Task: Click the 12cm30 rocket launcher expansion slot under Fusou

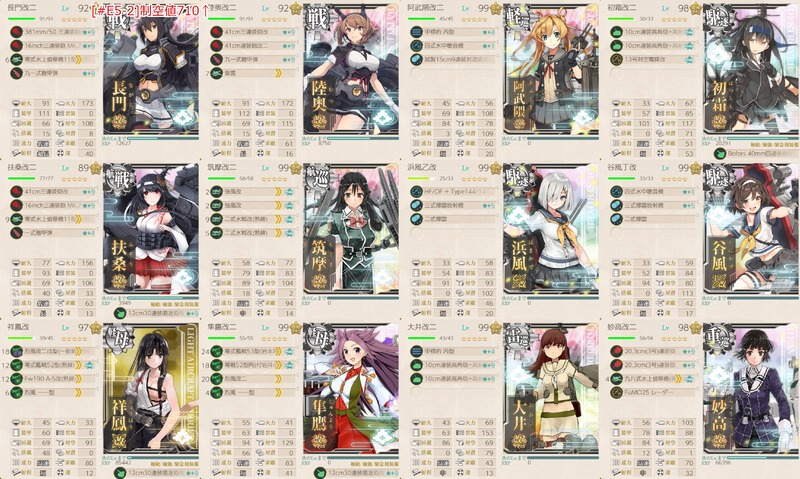Action: 156,313
